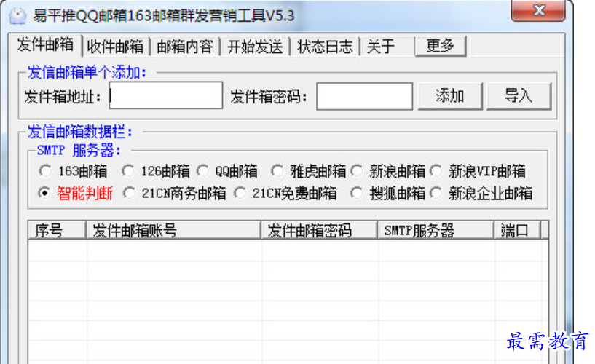
Task: Select the 雅虎邮箱 radio button
Action: pyautogui.click(x=277, y=170)
